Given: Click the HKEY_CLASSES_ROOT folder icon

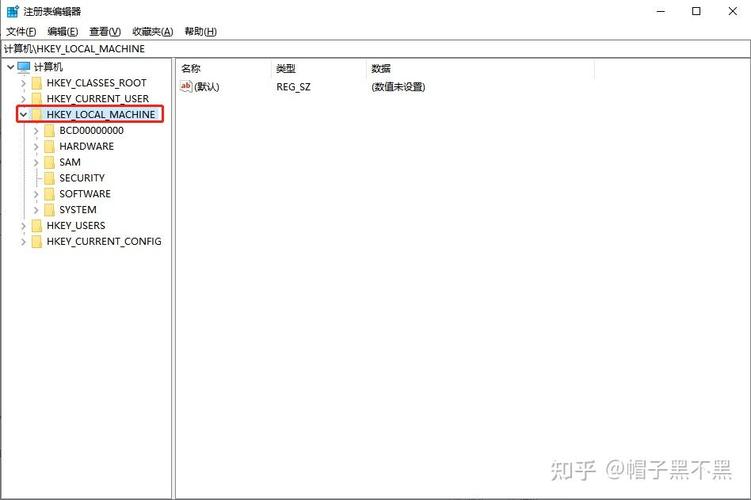Looking at the screenshot, I should [37, 83].
